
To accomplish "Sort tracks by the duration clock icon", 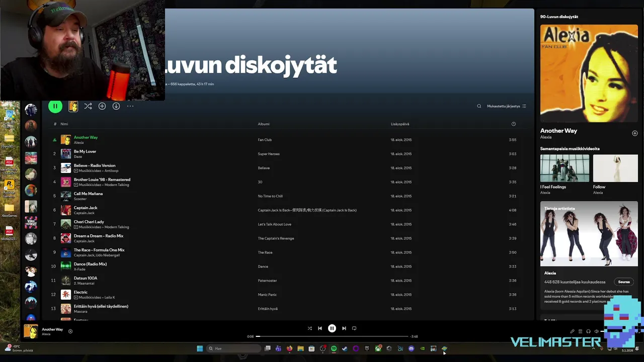I will (x=513, y=124).
